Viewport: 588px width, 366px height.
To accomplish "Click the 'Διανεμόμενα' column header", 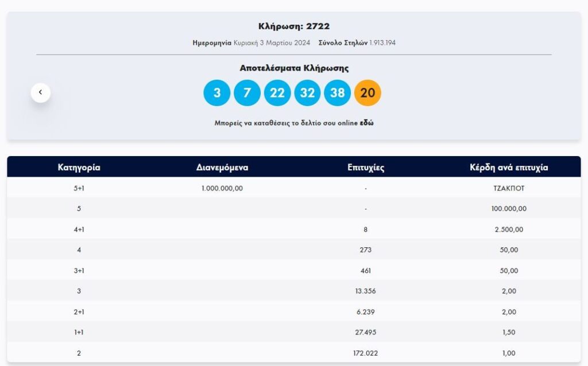I will pos(222,168).
